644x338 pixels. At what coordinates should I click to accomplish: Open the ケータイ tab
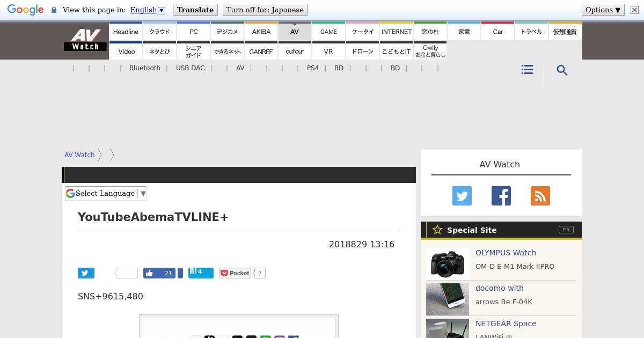click(362, 32)
